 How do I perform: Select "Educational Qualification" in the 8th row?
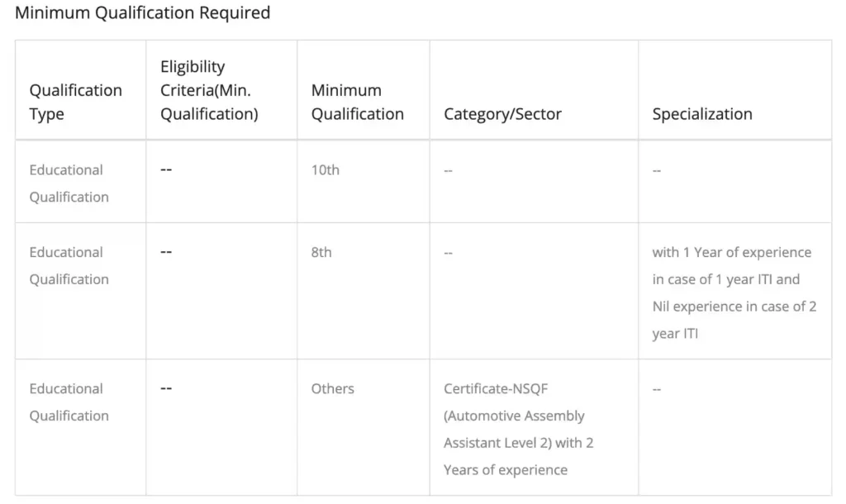coord(69,265)
